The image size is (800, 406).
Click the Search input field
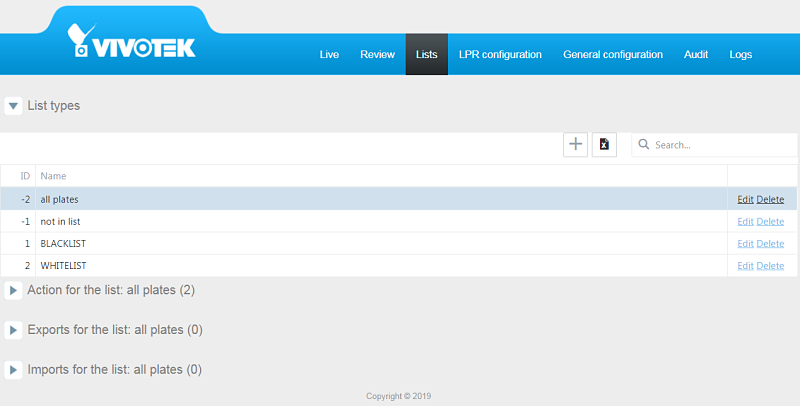(720, 145)
